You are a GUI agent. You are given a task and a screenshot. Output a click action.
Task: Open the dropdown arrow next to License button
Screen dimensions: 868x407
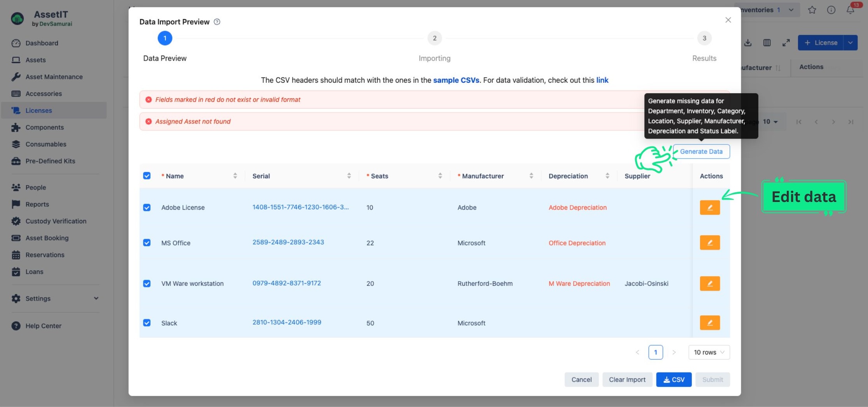tap(851, 43)
